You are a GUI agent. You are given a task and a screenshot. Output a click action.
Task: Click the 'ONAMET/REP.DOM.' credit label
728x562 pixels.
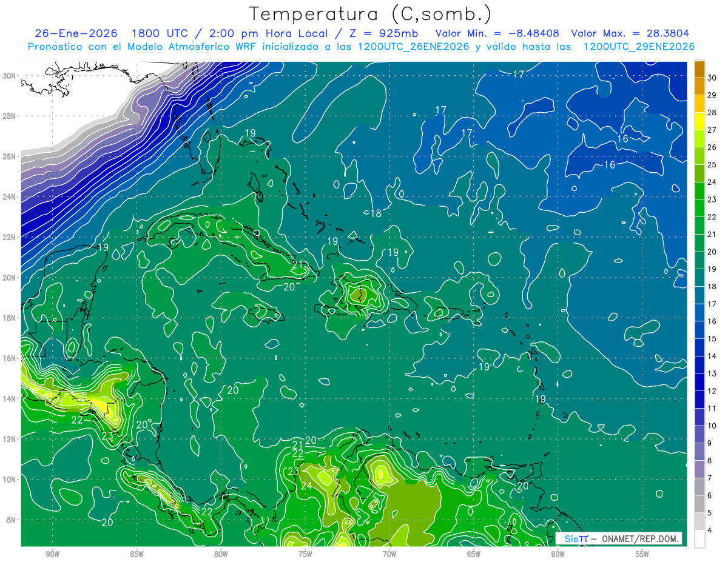[x=641, y=538]
